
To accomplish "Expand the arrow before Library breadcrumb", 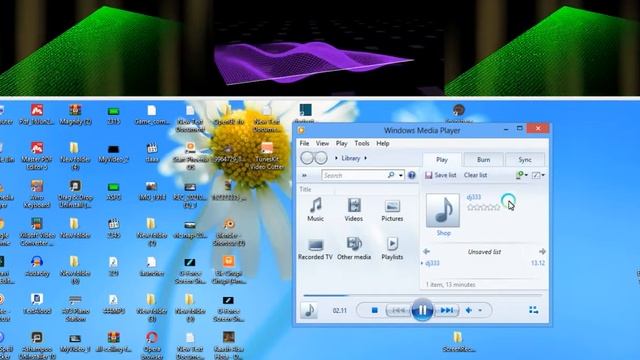I will 336,158.
